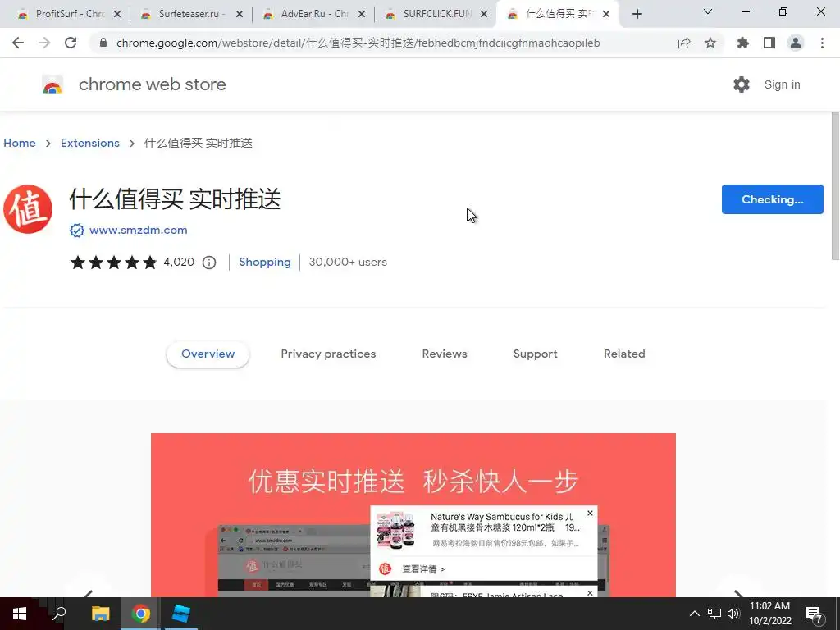Click the 4,020 ratings count
Image resolution: width=840 pixels, height=630 pixels.
click(179, 262)
